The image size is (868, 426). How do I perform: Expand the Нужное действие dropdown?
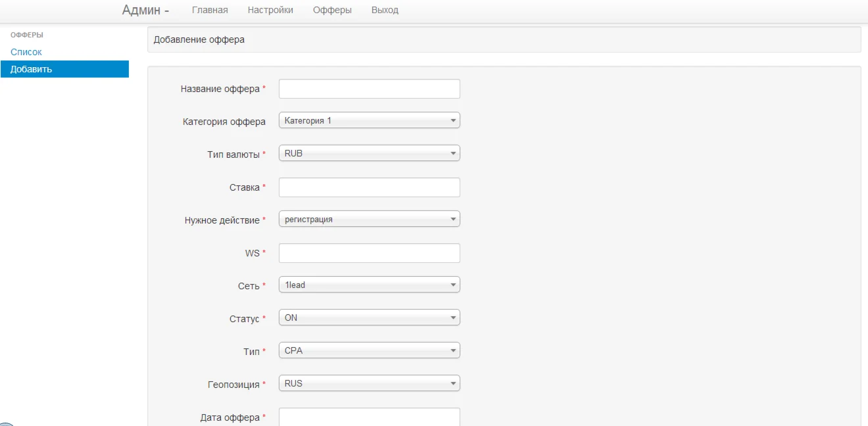[x=369, y=220]
